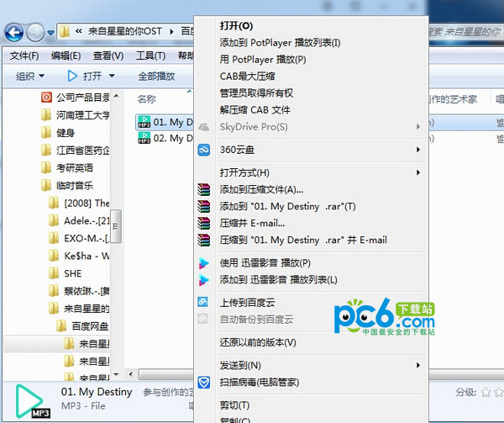The width and height of the screenshot is (504, 423).
Task: Choose 管理员取得所有权 entry
Action: click(x=256, y=93)
